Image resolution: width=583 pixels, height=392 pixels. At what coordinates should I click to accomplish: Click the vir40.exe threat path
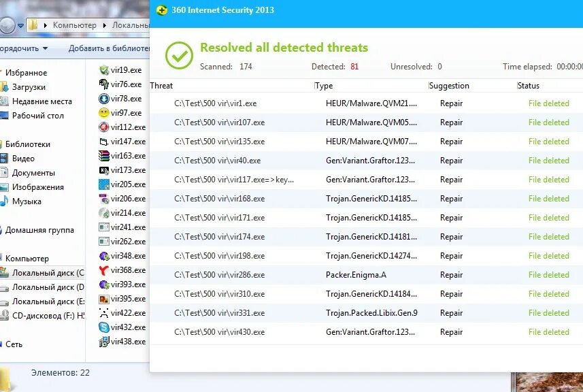coord(217,161)
